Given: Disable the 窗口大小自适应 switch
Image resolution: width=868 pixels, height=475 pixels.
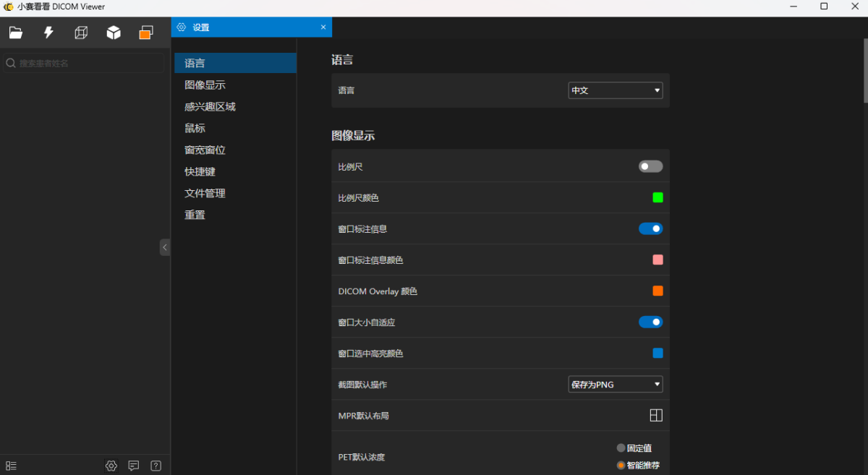Looking at the screenshot, I should pyautogui.click(x=650, y=322).
